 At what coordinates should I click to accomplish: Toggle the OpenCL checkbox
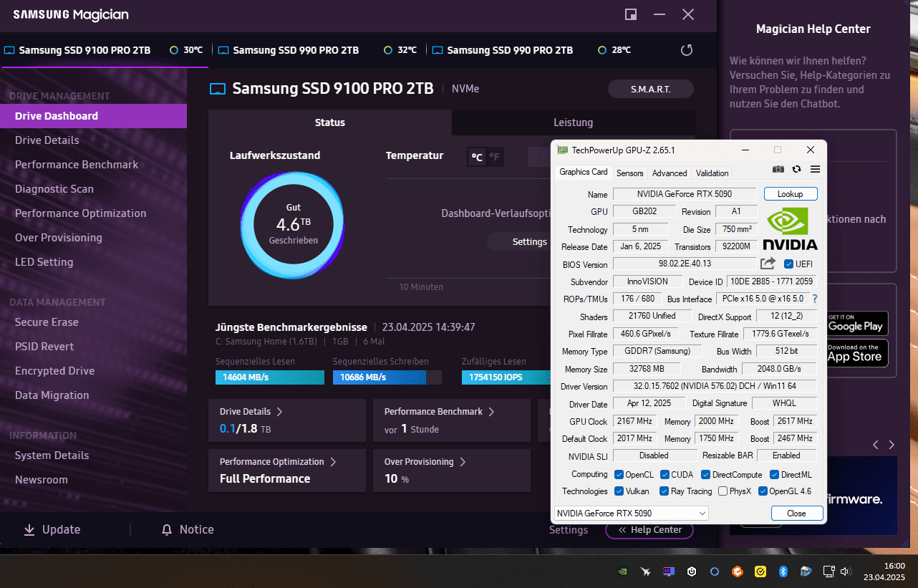(x=619, y=474)
